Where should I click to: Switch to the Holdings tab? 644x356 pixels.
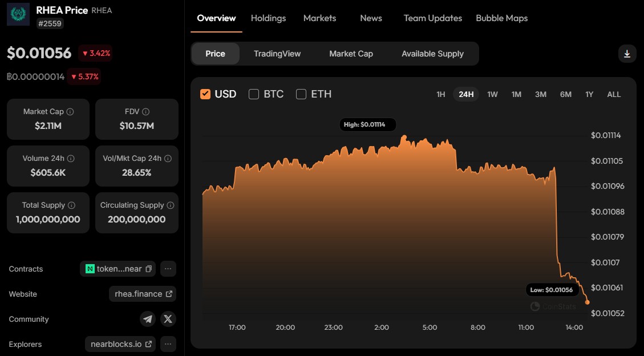(268, 18)
